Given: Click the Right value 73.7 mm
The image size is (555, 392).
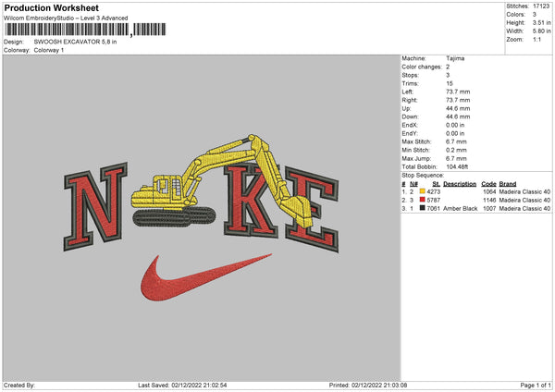Looking at the screenshot, I should click(x=458, y=100).
